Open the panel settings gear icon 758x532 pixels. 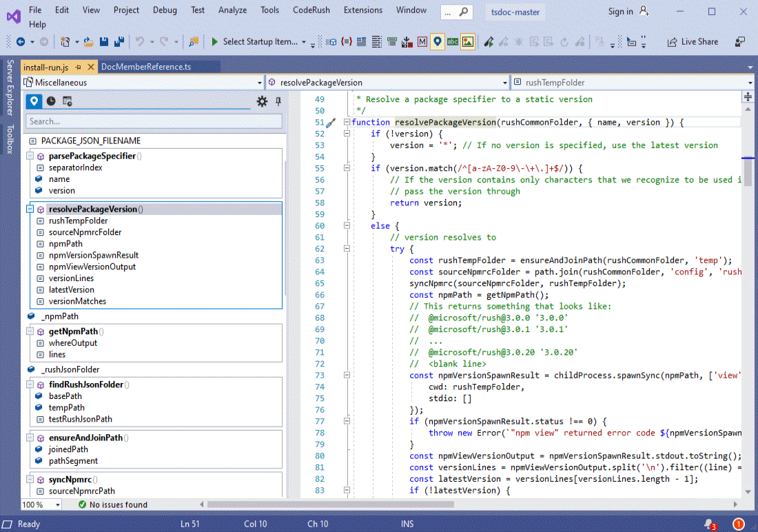click(262, 101)
